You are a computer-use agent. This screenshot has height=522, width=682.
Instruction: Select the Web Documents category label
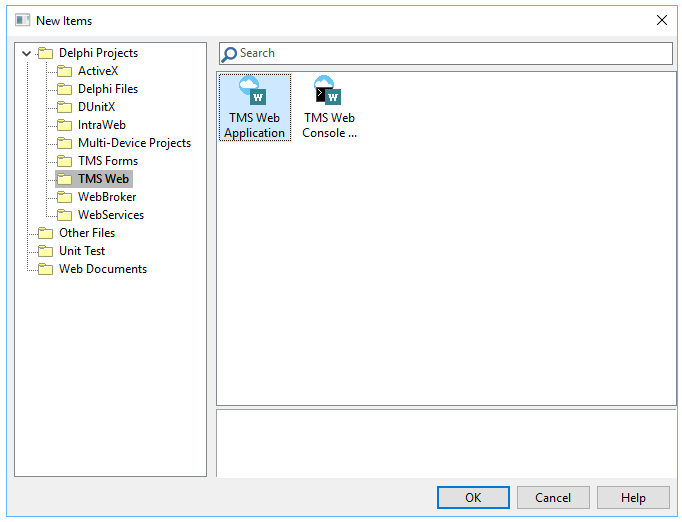click(103, 269)
